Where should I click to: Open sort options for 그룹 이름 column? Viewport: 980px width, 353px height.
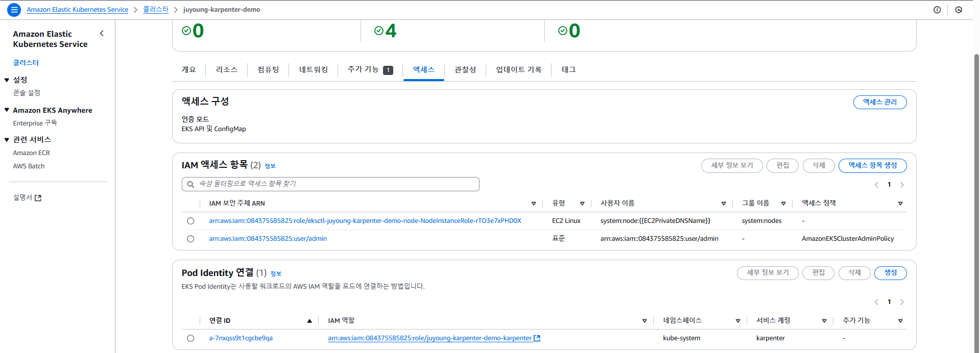tap(783, 204)
